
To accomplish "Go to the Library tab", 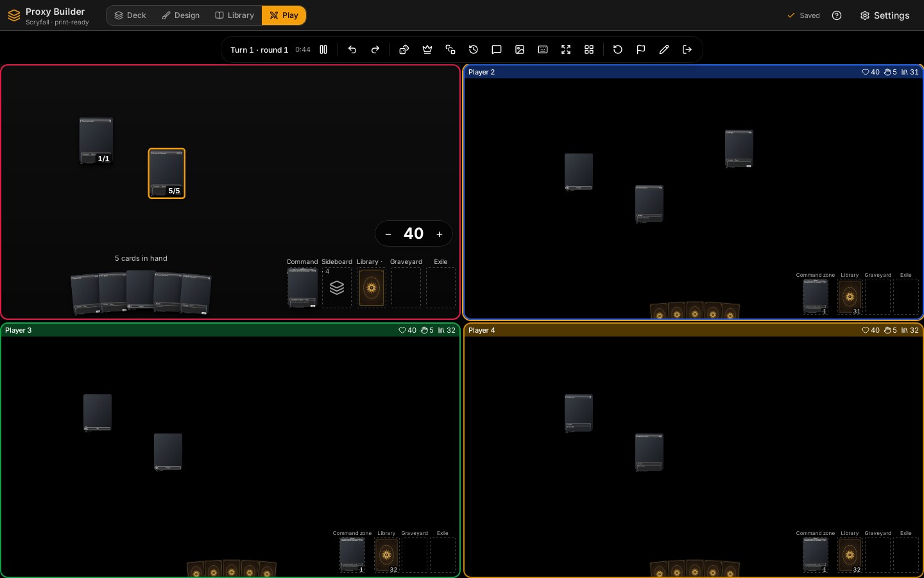I will coord(234,15).
